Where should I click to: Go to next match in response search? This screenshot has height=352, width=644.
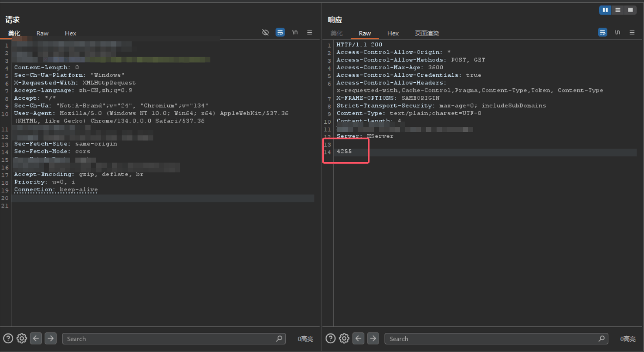point(373,338)
